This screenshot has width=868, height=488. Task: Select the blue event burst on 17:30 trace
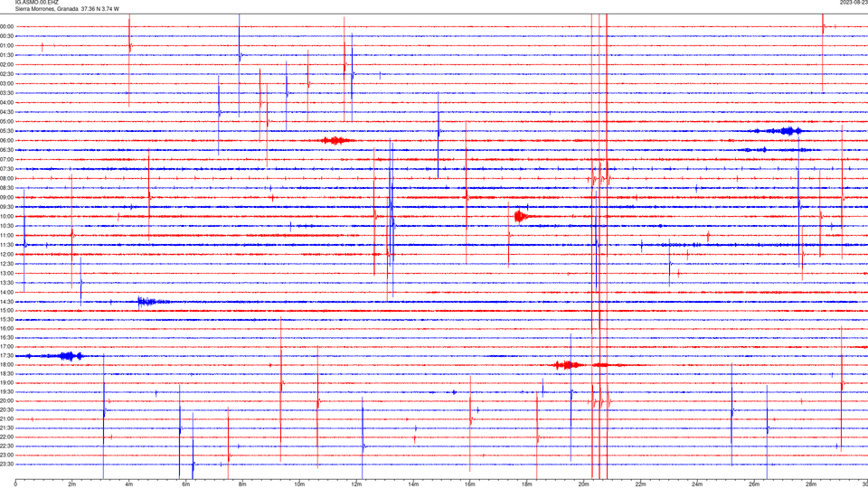(x=68, y=356)
